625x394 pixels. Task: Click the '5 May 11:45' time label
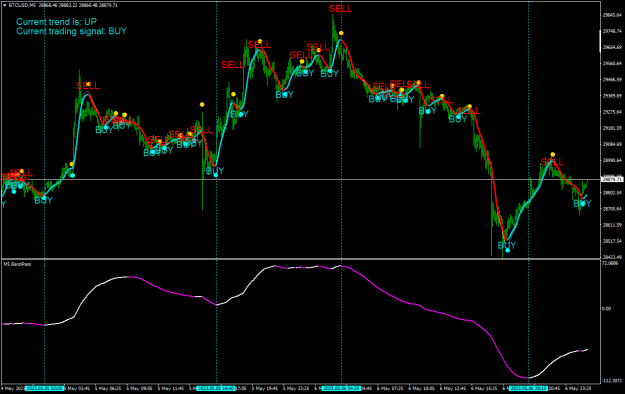pyautogui.click(x=171, y=388)
